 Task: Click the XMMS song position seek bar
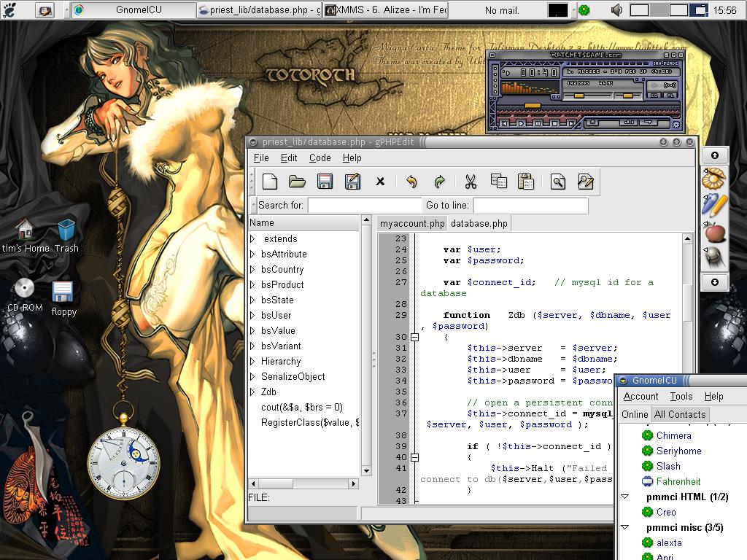(x=589, y=106)
